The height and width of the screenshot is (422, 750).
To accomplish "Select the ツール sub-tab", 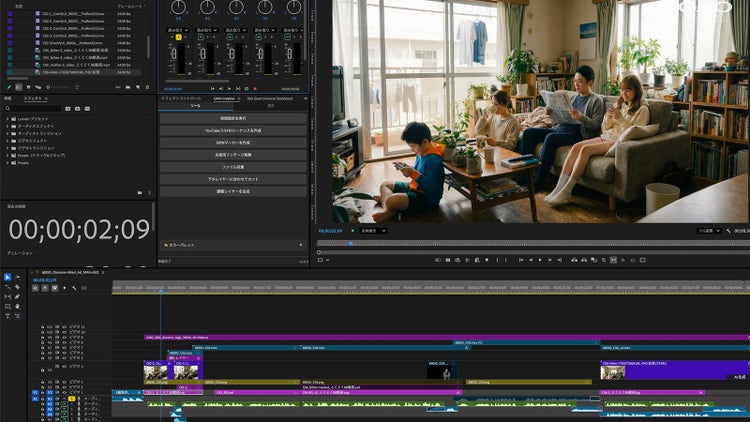I will tap(196, 106).
